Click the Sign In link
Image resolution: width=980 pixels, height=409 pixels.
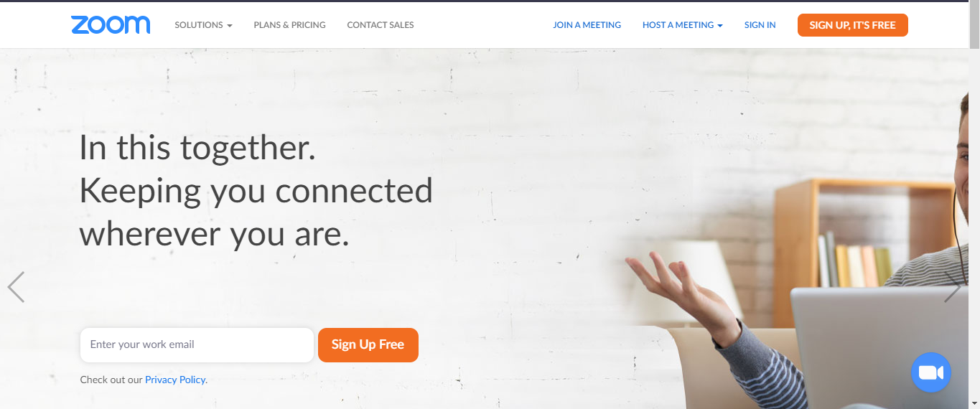pos(760,25)
